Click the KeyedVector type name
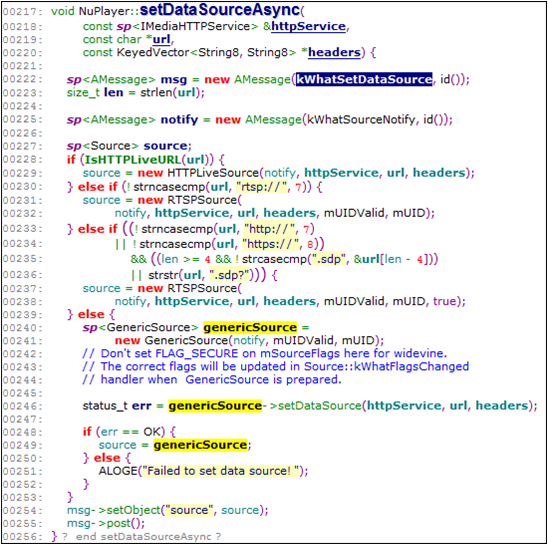 (153, 52)
